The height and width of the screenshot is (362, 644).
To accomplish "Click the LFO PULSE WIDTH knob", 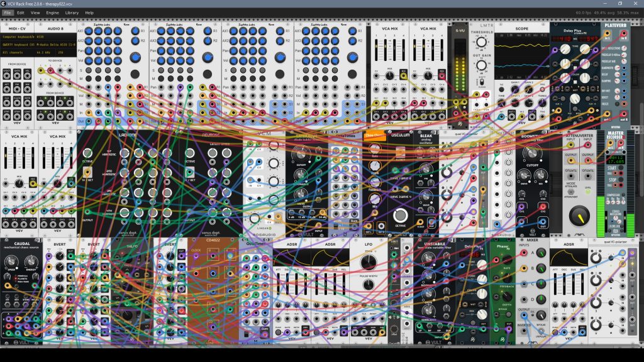I will [369, 285].
